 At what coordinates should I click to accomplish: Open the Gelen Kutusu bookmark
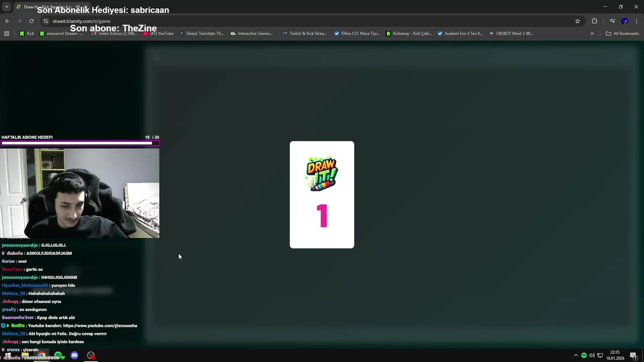point(114,34)
